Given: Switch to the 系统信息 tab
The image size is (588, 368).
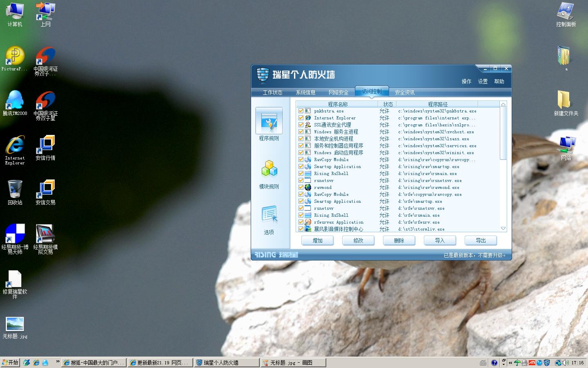Looking at the screenshot, I should (305, 92).
